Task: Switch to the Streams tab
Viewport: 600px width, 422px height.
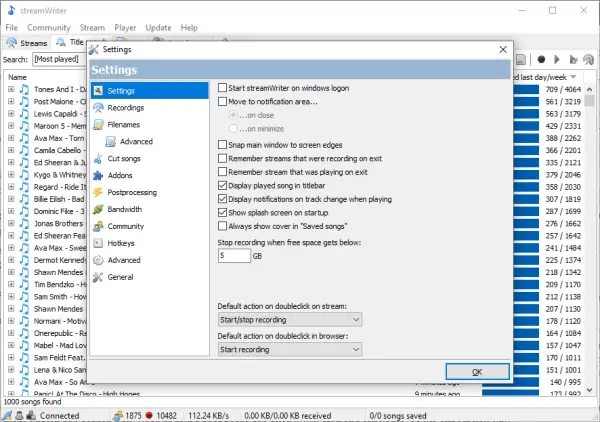Action: click(27, 43)
